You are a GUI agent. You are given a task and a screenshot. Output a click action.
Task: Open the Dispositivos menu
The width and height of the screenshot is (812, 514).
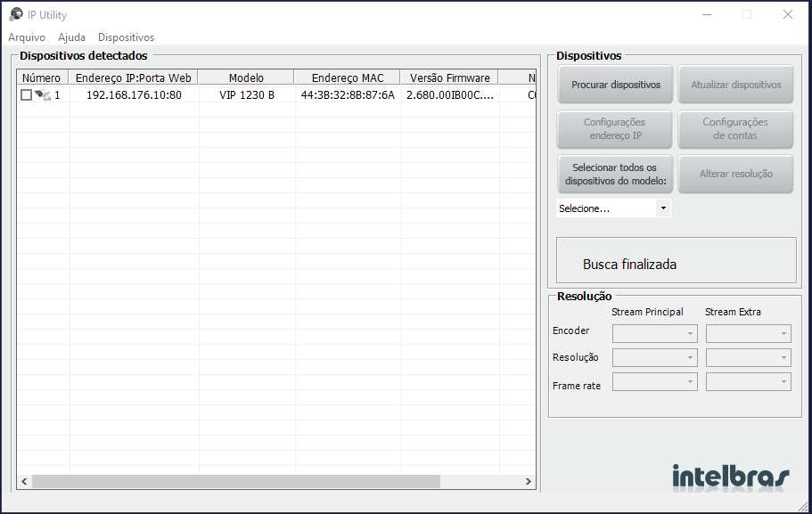pos(126,37)
